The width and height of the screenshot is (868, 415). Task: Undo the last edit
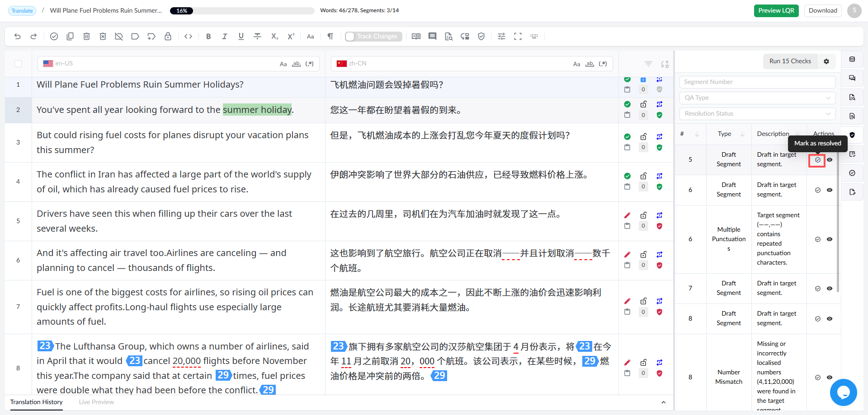(x=17, y=37)
